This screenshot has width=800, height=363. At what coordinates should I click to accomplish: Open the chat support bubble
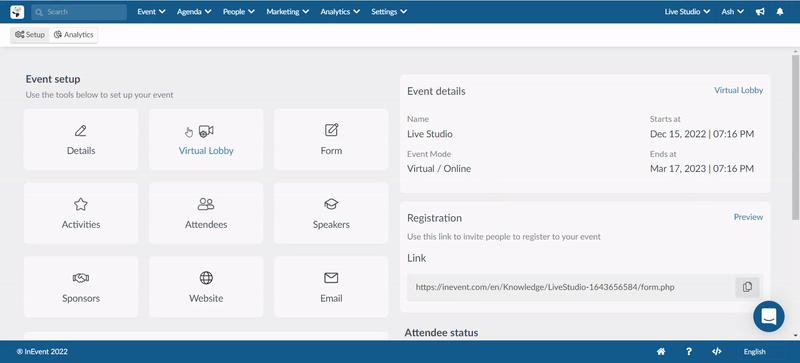769,317
